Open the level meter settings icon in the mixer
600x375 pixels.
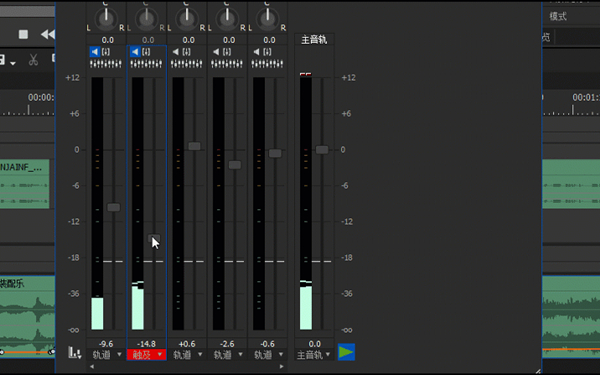point(75,352)
